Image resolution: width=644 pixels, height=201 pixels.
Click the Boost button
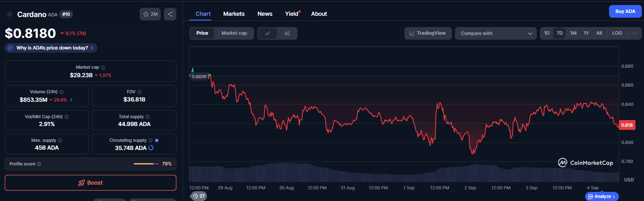91,183
